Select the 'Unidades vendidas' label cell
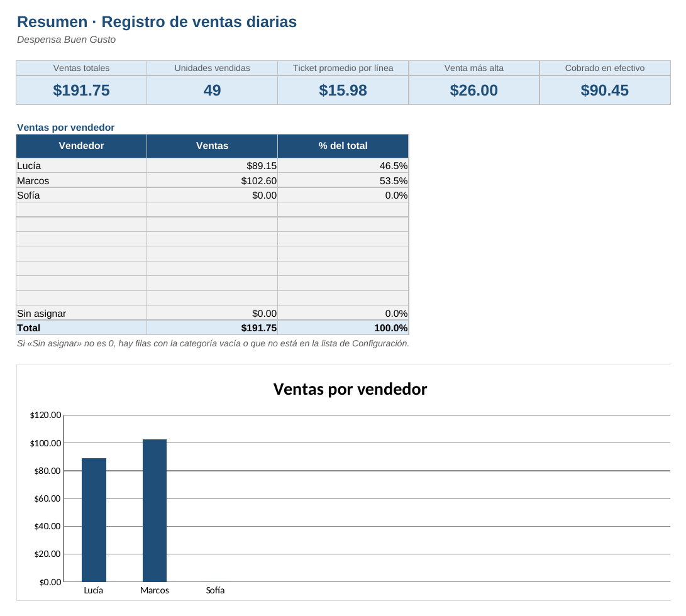The width and height of the screenshot is (686, 616). (x=212, y=69)
